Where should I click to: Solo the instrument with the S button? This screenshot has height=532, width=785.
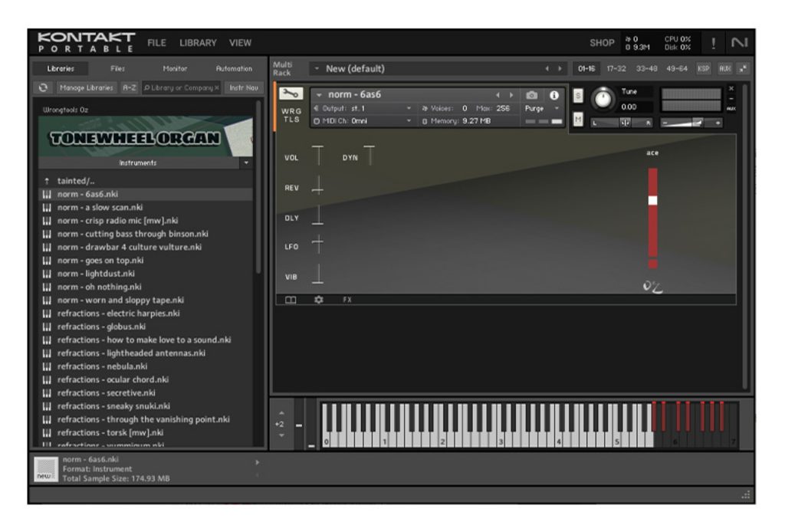578,96
